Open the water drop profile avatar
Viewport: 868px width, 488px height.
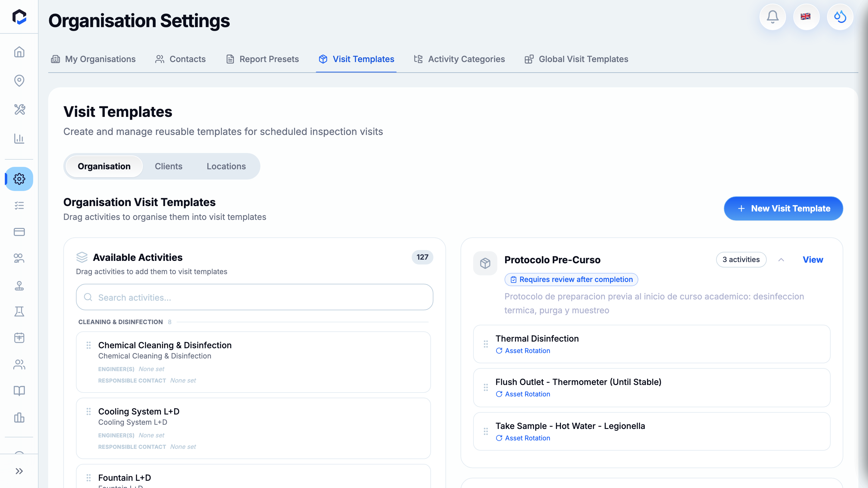click(x=840, y=17)
